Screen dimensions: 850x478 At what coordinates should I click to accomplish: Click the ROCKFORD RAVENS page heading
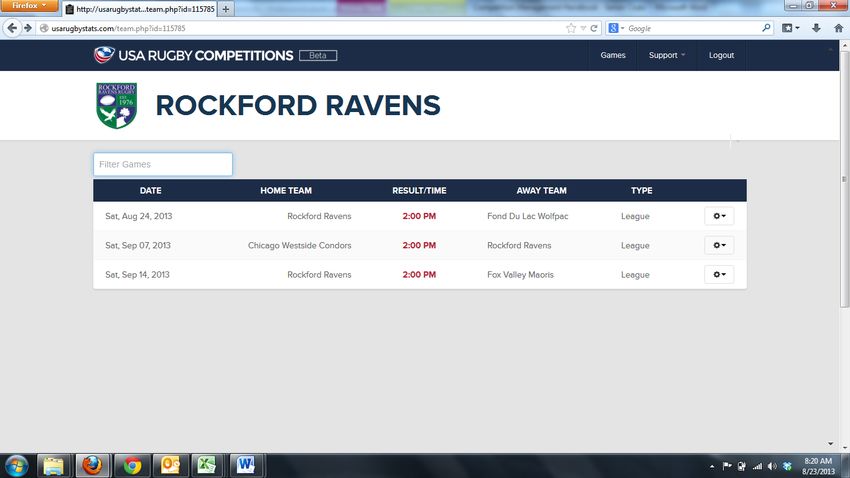298,105
